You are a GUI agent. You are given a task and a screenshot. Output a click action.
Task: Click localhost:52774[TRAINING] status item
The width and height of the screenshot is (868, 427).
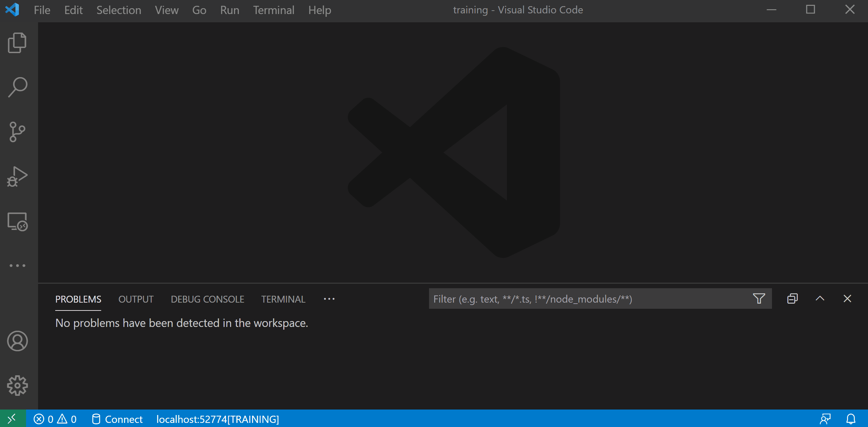217,419
